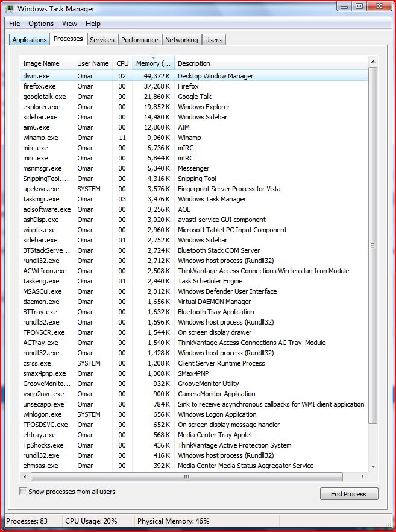
Task: Select the daemon.exe process
Action: pyautogui.click(x=193, y=302)
